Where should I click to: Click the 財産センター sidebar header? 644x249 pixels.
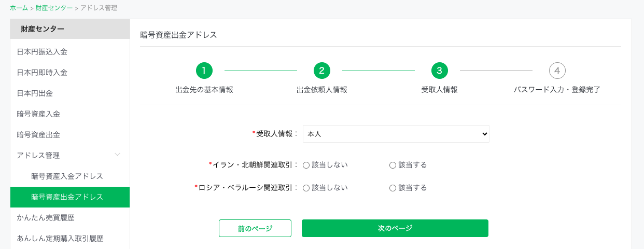(x=70, y=29)
